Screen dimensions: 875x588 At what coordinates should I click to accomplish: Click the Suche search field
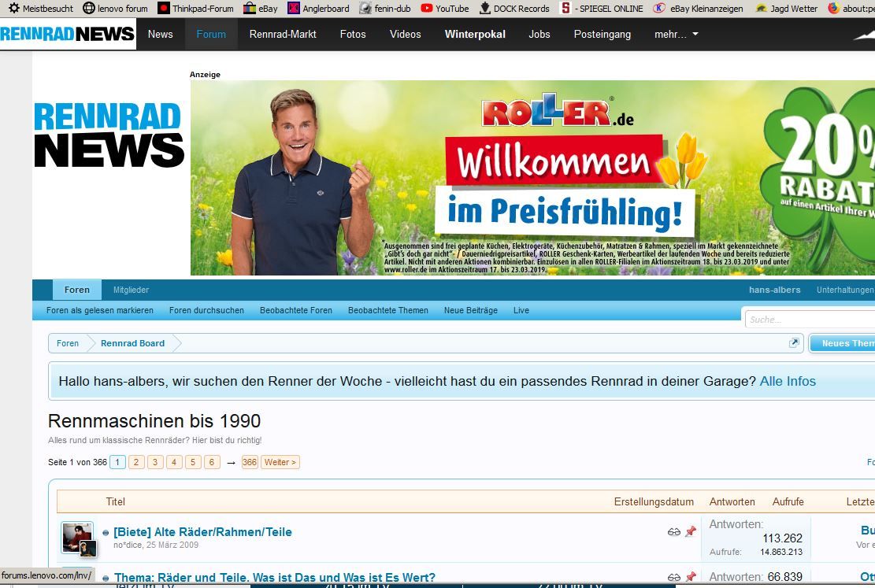coord(807,320)
